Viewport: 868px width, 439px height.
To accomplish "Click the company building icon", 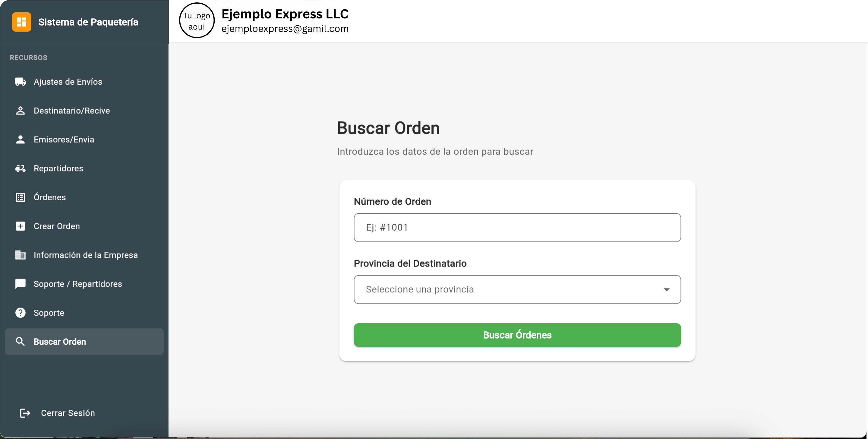I will point(20,255).
